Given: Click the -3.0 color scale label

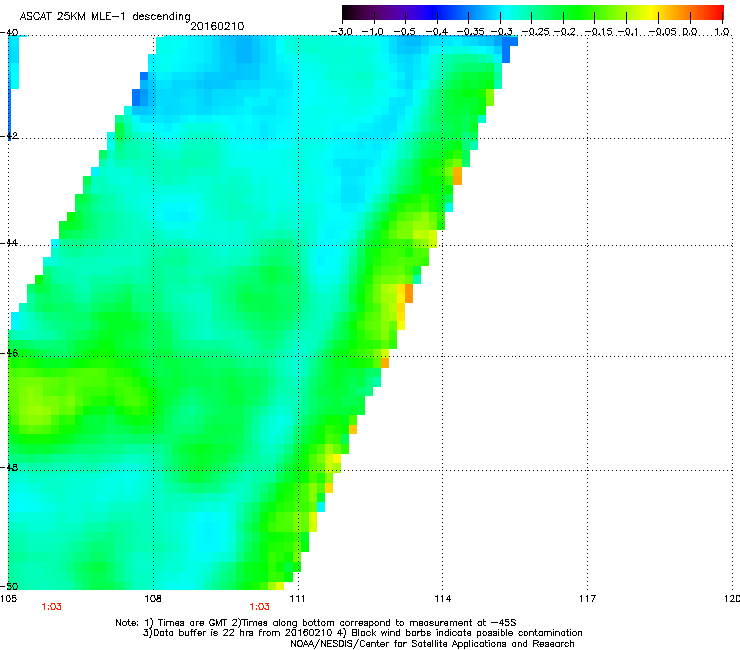Looking at the screenshot, I should pos(342,32).
